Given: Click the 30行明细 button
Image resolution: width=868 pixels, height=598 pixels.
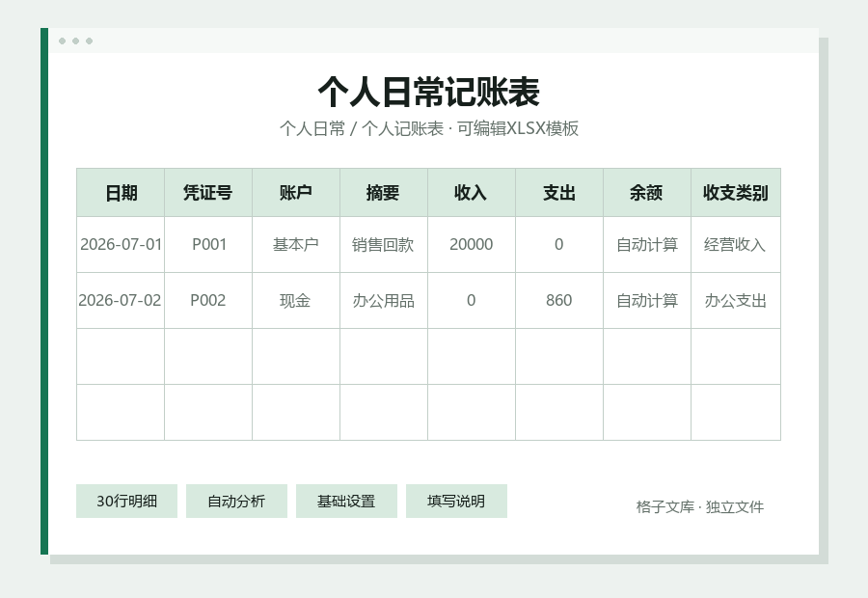Looking at the screenshot, I should pos(126,502).
